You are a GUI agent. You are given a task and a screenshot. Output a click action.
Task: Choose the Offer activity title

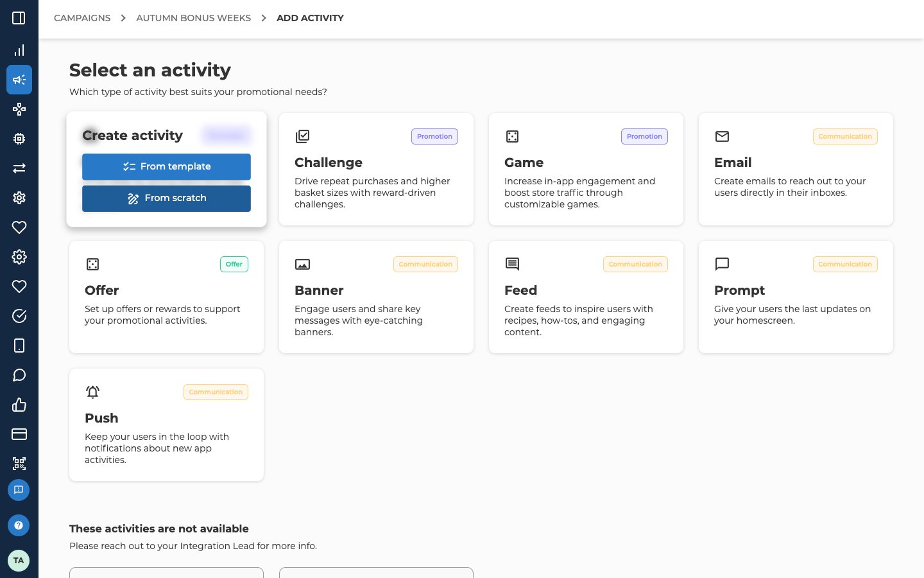102,290
